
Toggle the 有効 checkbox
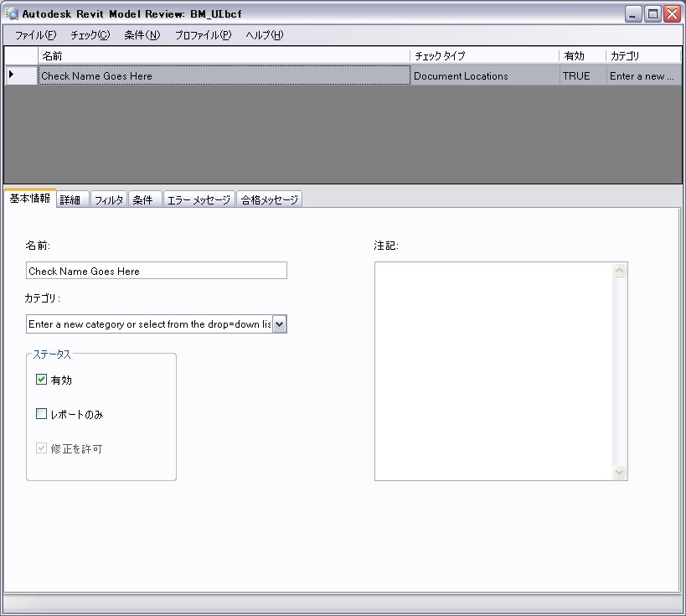41,379
